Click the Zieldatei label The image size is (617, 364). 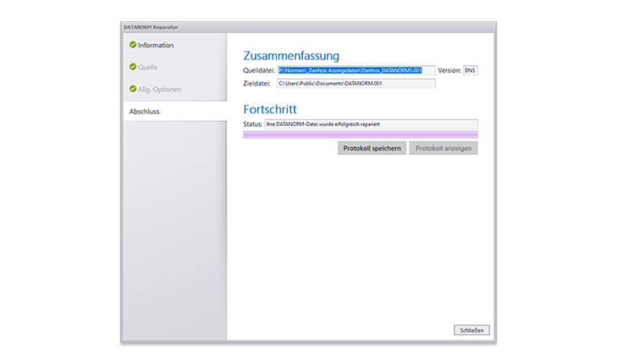pyautogui.click(x=256, y=84)
